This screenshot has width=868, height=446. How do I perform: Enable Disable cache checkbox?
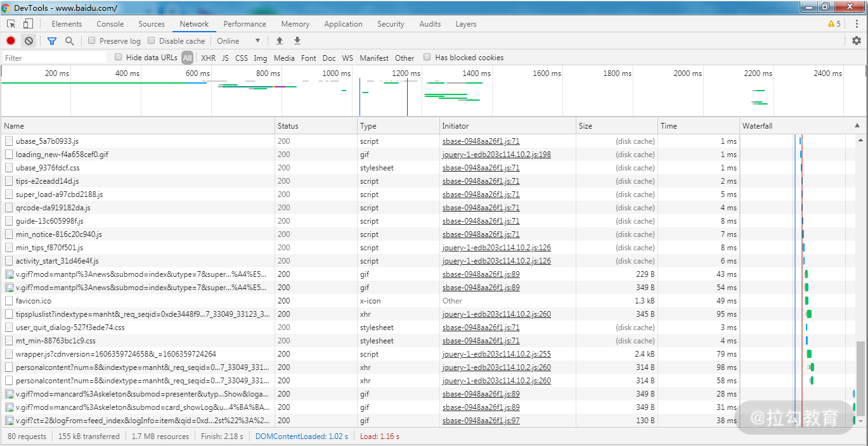pyautogui.click(x=152, y=41)
